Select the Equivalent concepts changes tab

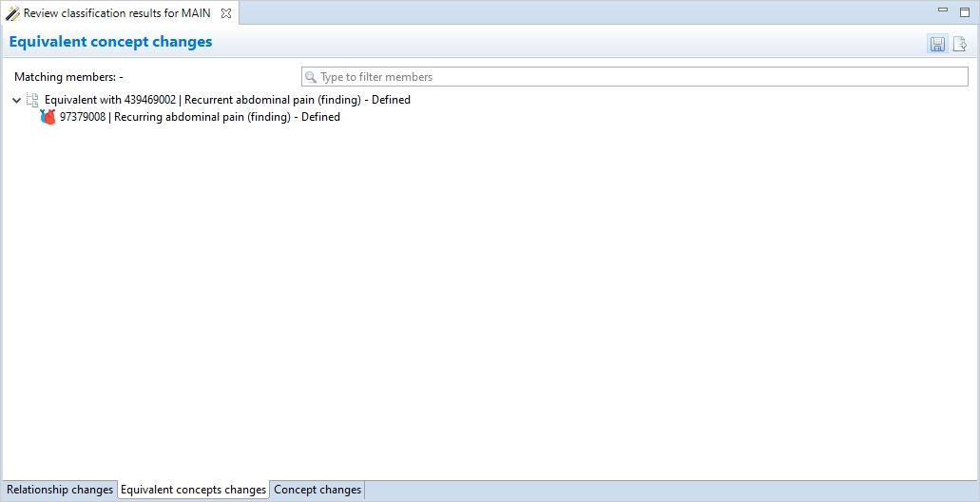tap(193, 491)
